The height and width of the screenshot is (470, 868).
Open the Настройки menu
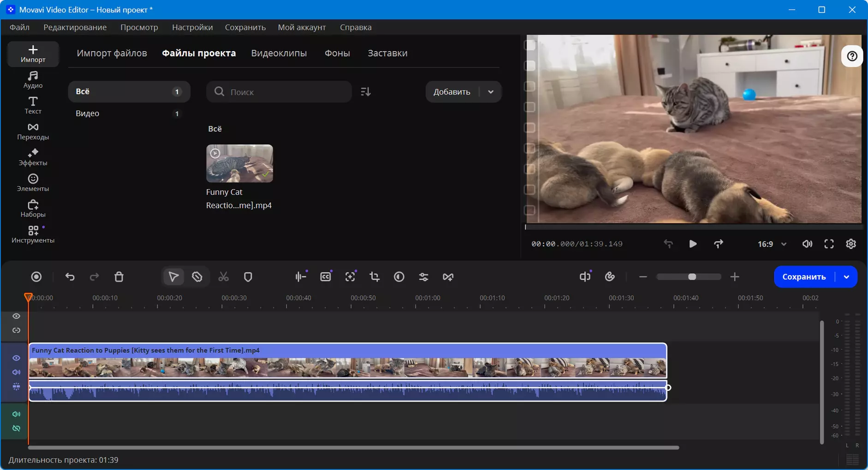coord(192,27)
